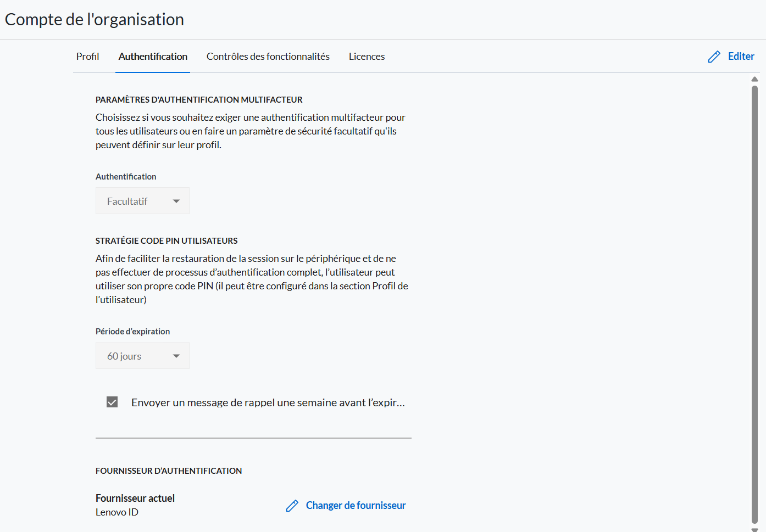Expand the 60 jours expiration dropdown

pyautogui.click(x=142, y=356)
